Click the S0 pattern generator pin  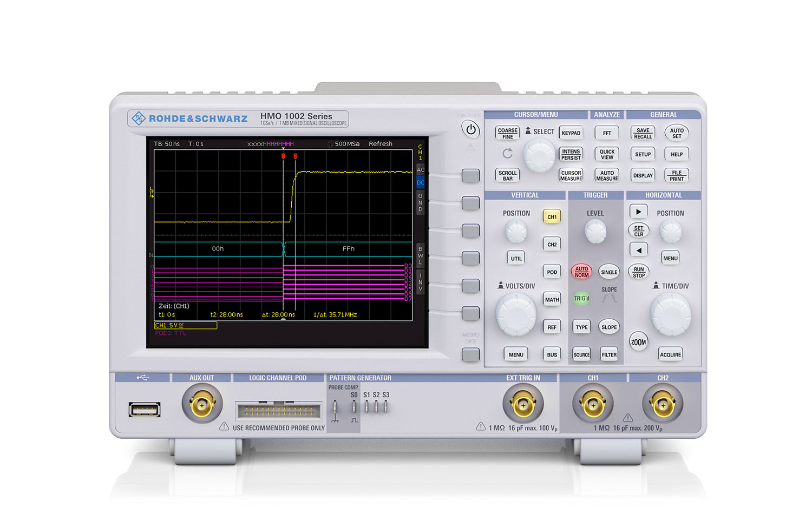pos(354,407)
